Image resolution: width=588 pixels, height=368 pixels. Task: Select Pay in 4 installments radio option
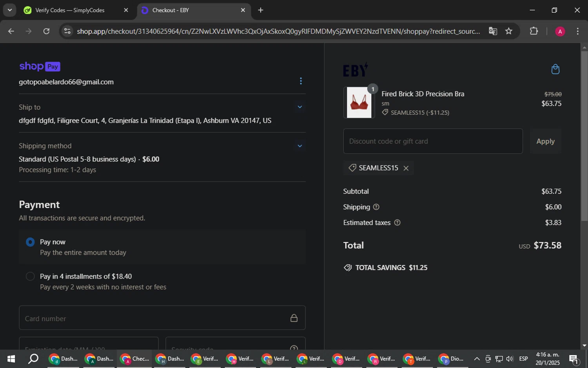pyautogui.click(x=30, y=277)
